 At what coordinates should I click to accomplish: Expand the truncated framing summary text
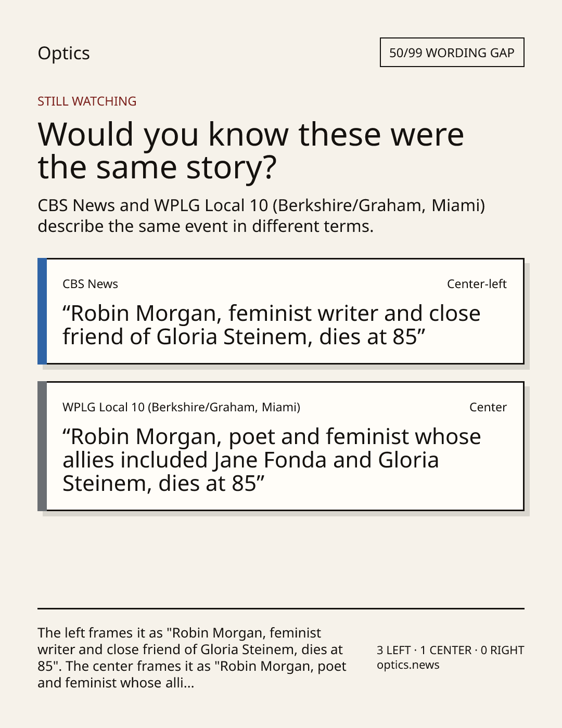click(x=192, y=658)
